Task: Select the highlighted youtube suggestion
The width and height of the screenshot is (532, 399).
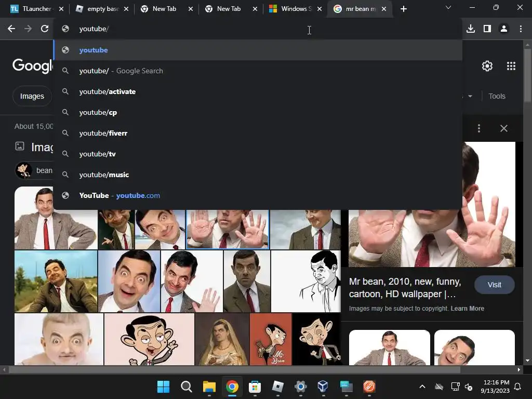Action: point(258,50)
